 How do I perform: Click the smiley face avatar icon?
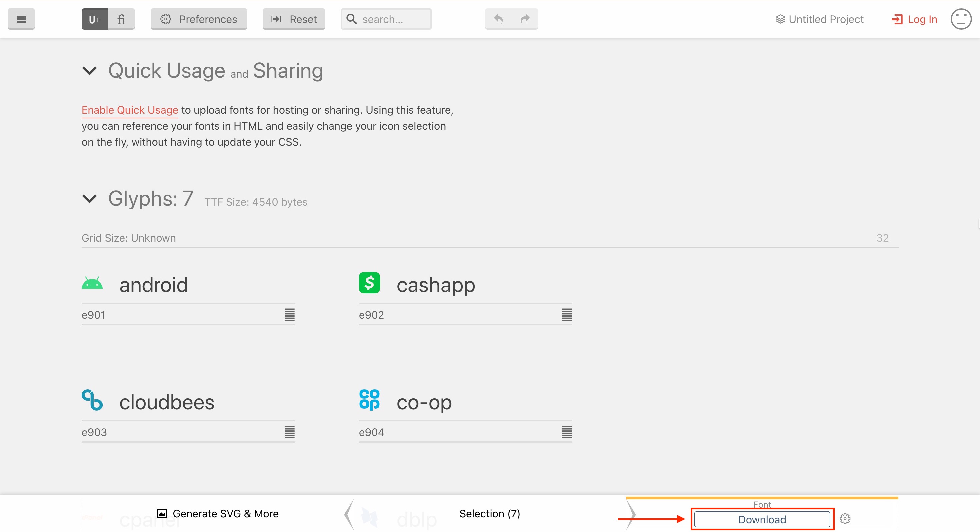961,19
